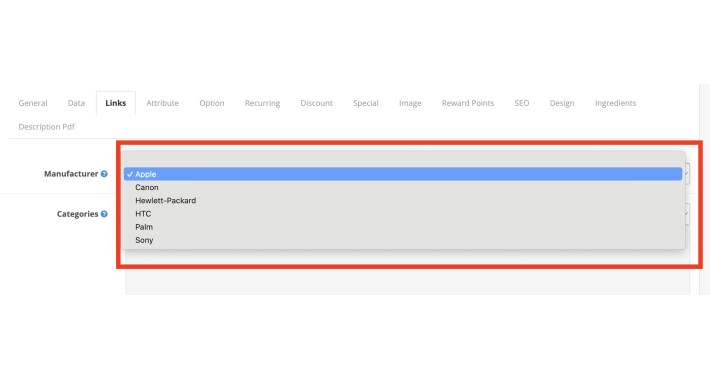Screen dimensions: 710x380
Task: Open the Description Pdf tab
Action: pyautogui.click(x=47, y=127)
